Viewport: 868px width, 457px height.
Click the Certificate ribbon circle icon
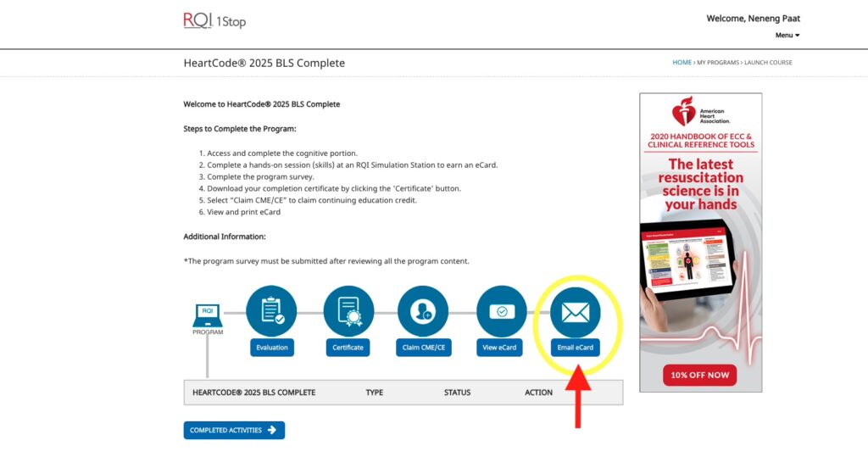348,311
